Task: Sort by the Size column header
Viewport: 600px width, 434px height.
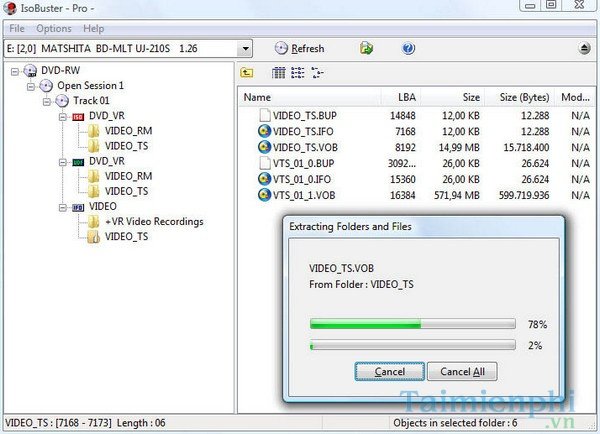Action: (453, 97)
